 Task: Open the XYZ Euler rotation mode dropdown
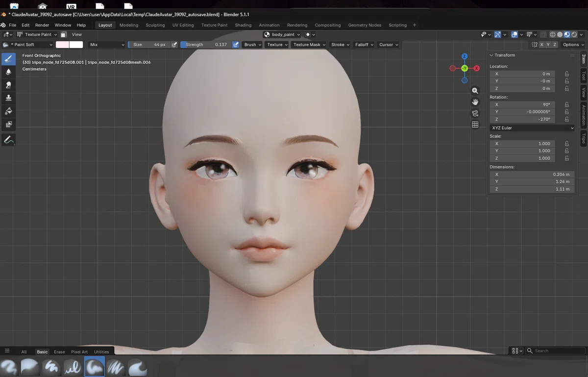coord(533,128)
